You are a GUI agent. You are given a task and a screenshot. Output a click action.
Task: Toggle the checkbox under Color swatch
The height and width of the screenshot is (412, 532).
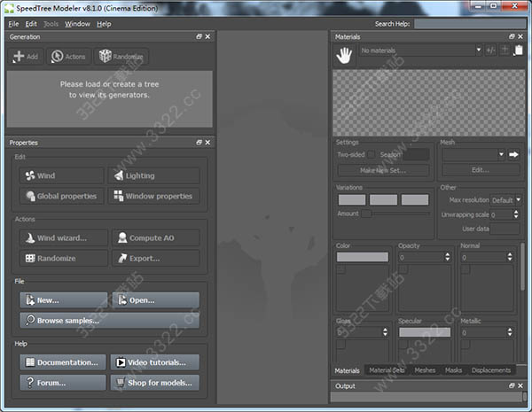point(341,269)
